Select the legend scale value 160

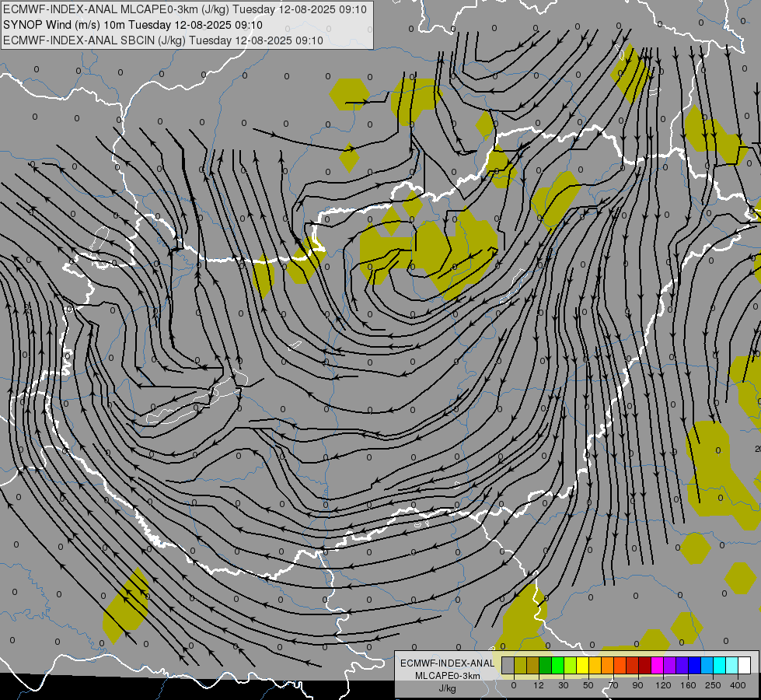pyautogui.click(x=688, y=685)
